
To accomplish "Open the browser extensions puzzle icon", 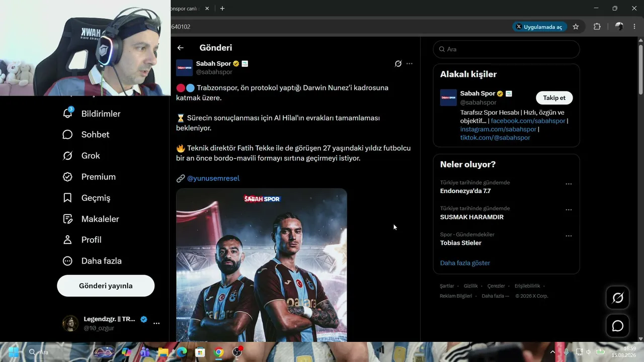I will 597,27.
